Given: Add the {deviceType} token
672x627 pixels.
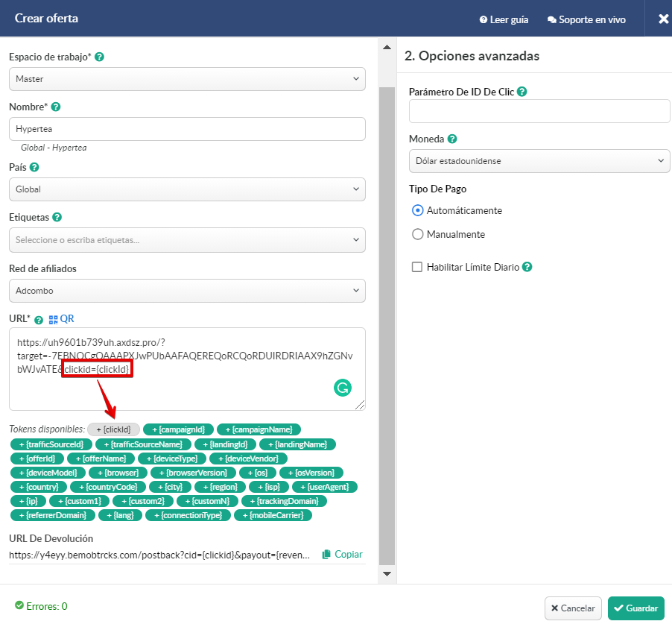Looking at the screenshot, I should click(172, 459).
